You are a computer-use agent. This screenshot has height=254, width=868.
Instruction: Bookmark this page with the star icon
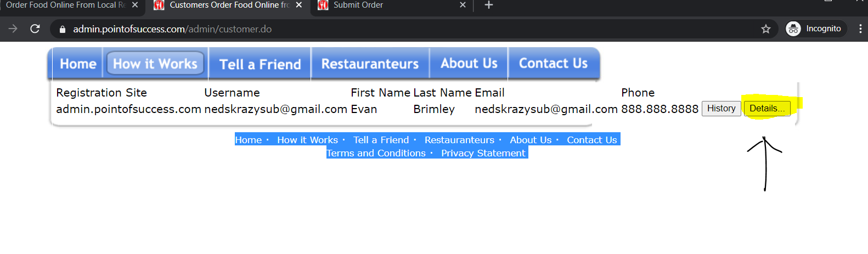[766, 29]
